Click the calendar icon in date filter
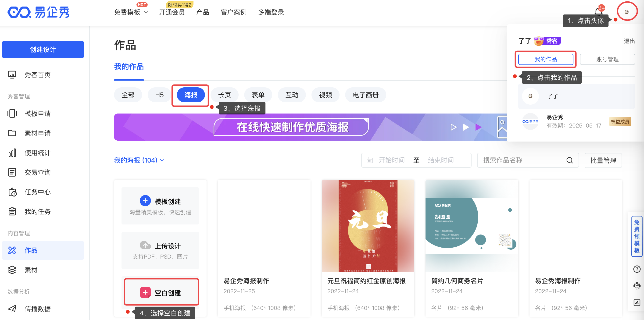 click(369, 160)
